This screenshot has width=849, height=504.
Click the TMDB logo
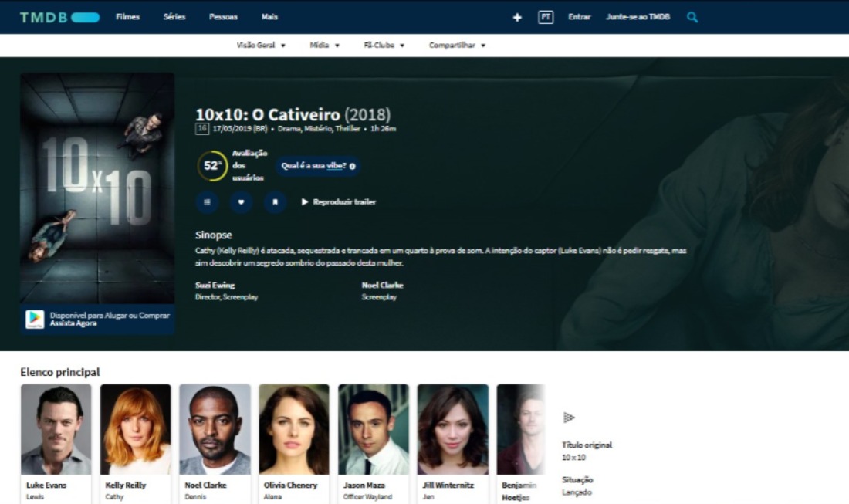[x=59, y=17]
